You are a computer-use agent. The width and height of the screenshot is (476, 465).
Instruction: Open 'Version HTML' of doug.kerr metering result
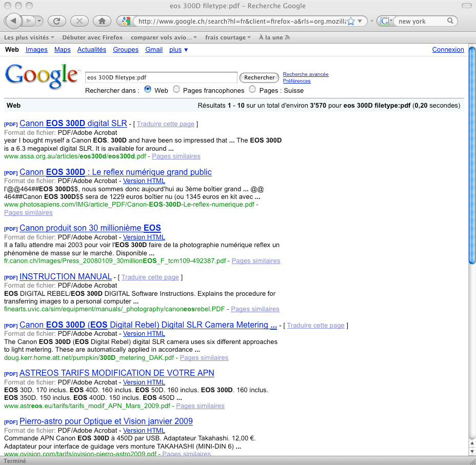[144, 334]
